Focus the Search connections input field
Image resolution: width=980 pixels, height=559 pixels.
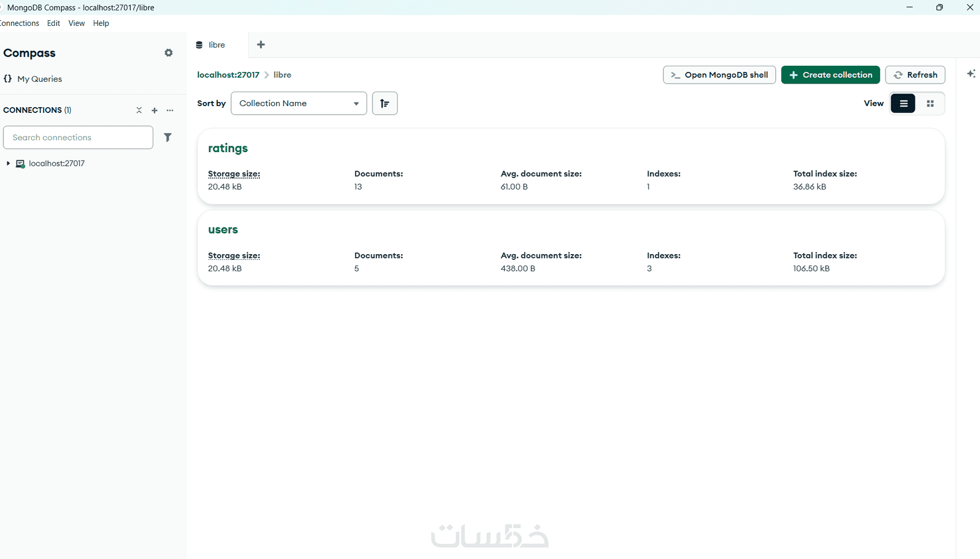coord(78,137)
